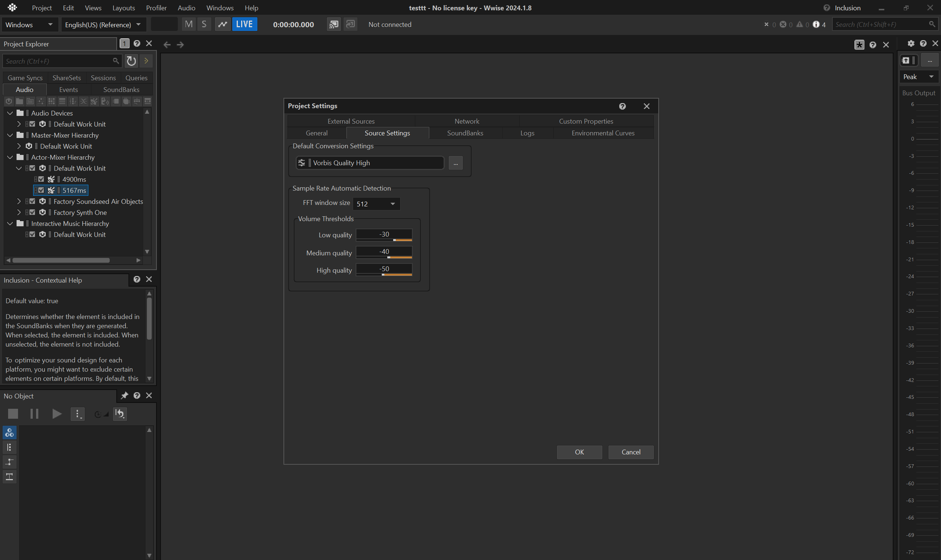Click the Project Explorer refresh sync icon

(x=131, y=61)
